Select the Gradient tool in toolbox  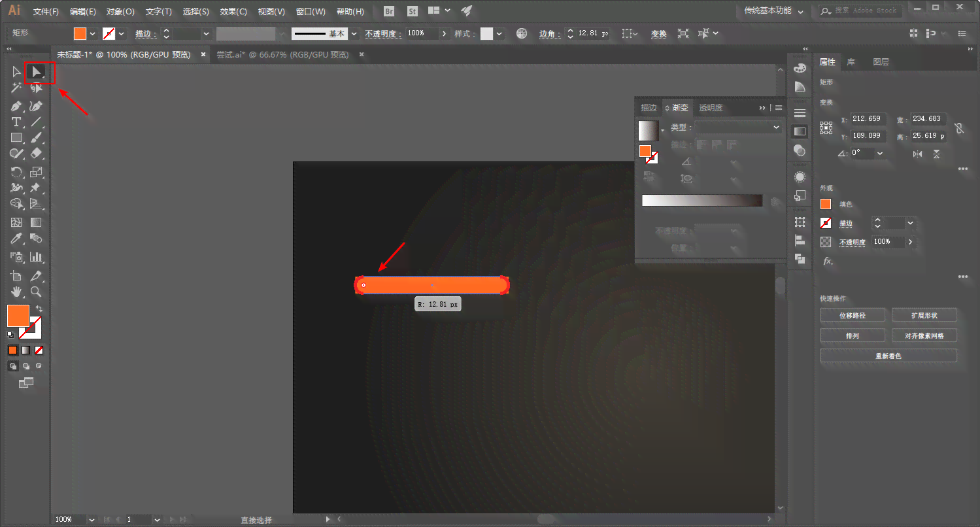pyautogui.click(x=37, y=222)
